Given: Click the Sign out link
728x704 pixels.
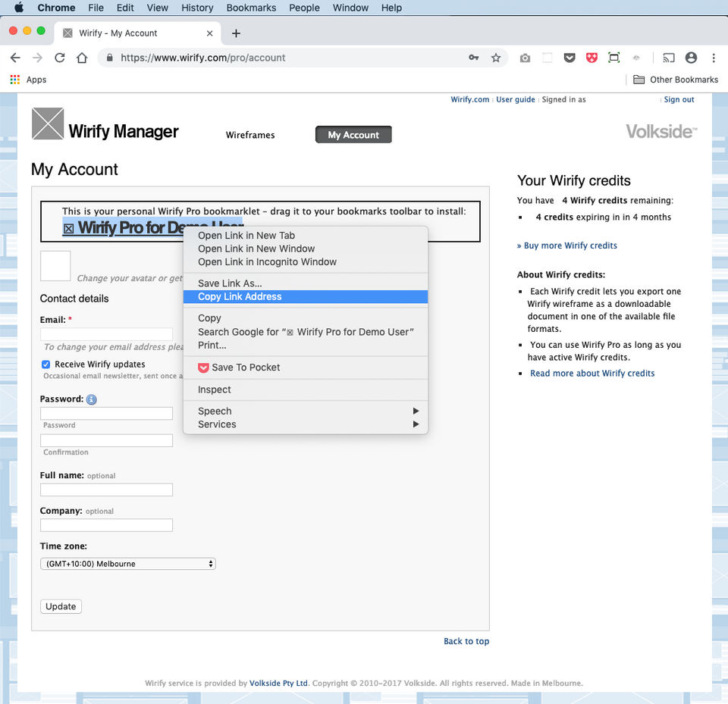Looking at the screenshot, I should (679, 99).
